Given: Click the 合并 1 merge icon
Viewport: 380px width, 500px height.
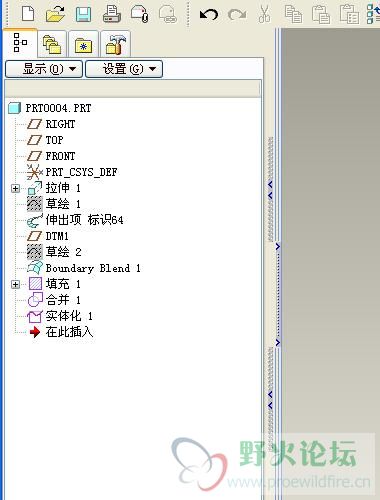Looking at the screenshot, I should point(35,300).
